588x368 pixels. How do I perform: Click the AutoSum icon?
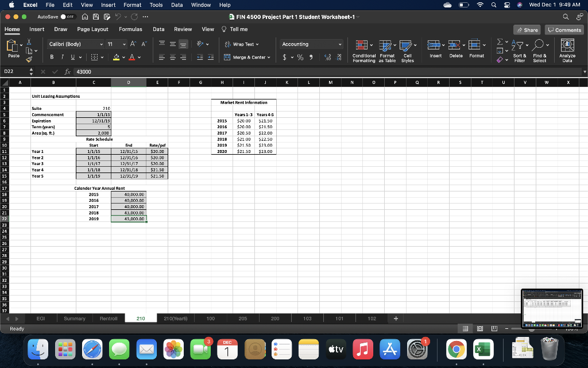pos(500,41)
